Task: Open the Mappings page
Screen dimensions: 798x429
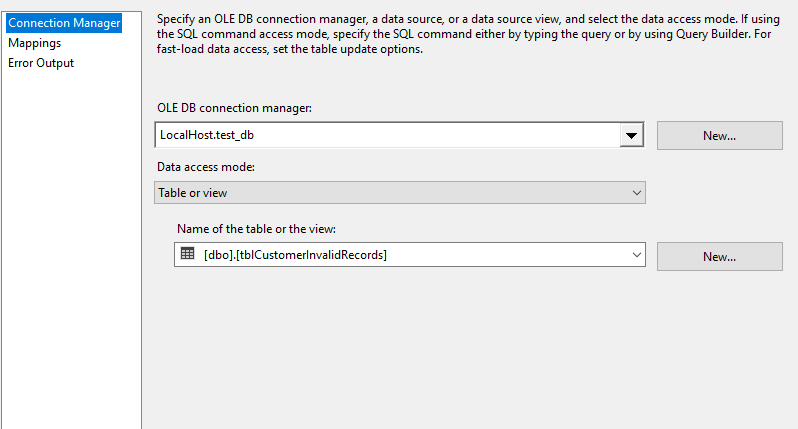Action: (34, 43)
